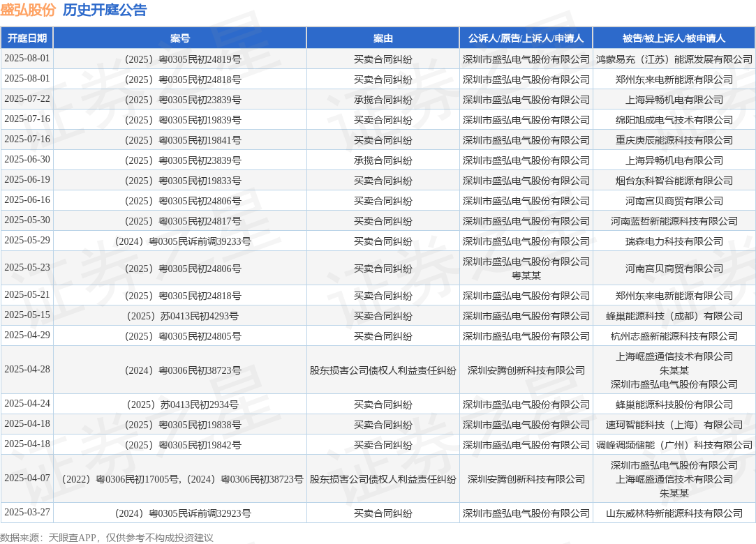Select defendant 鸿蒙易充（江苏）能源发展有限公司
Viewport: 756px width, 544px height.
tap(674, 59)
